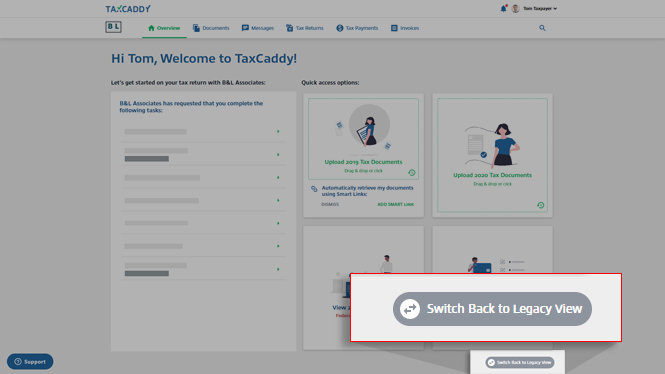The image size is (665, 374).
Task: Go to the Messages tab
Action: [x=258, y=28]
